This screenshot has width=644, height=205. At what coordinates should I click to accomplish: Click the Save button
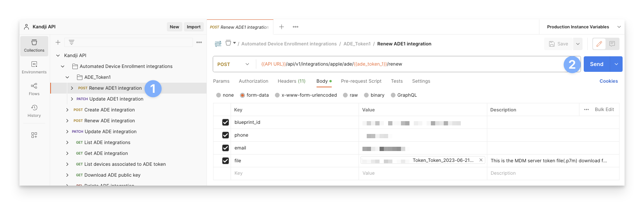(559, 44)
